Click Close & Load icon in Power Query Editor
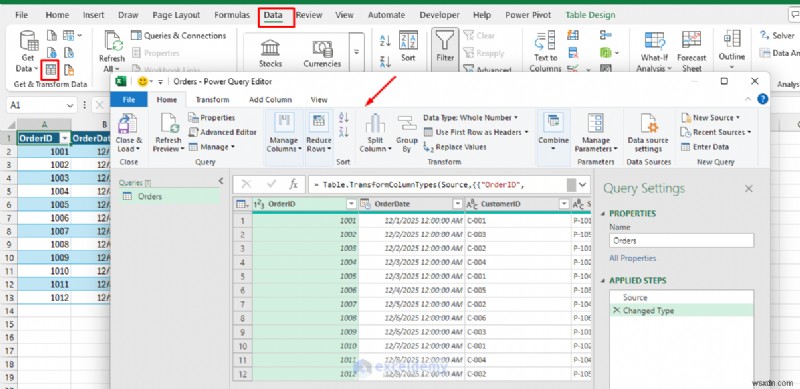The image size is (800, 389). [128, 123]
